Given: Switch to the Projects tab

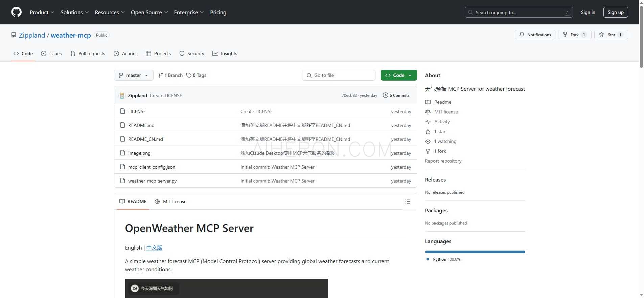Looking at the screenshot, I should pyautogui.click(x=158, y=54).
